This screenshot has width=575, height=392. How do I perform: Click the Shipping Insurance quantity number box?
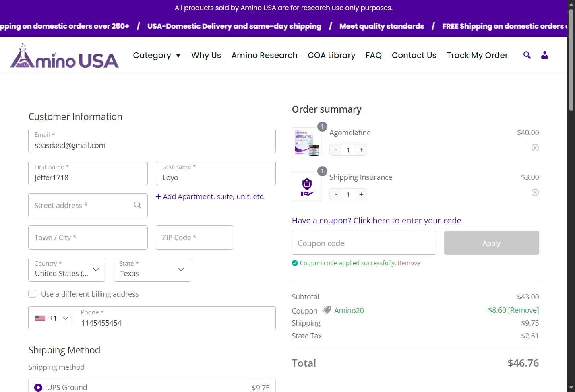[349, 194]
